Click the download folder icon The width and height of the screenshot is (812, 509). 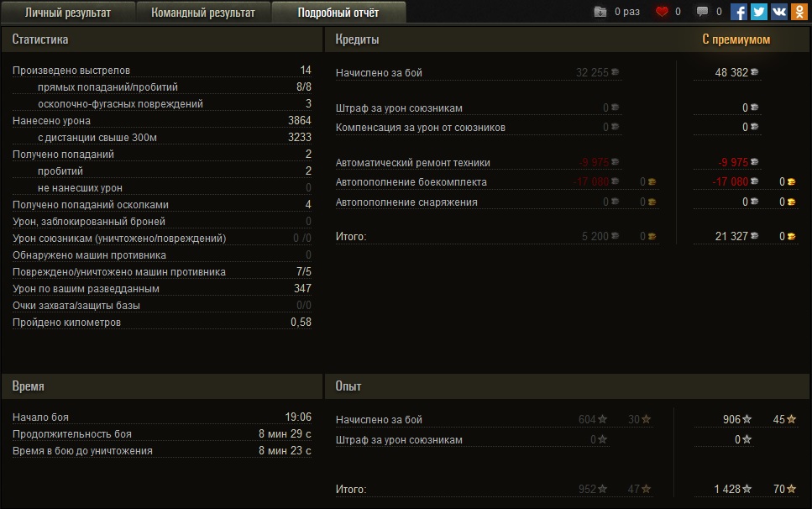[x=600, y=12]
